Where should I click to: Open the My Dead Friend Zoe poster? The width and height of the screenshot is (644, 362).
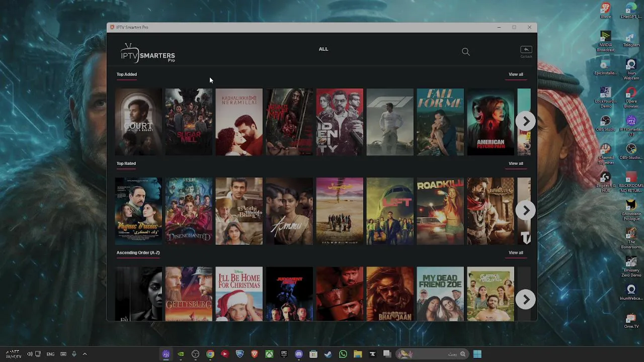pyautogui.click(x=440, y=294)
